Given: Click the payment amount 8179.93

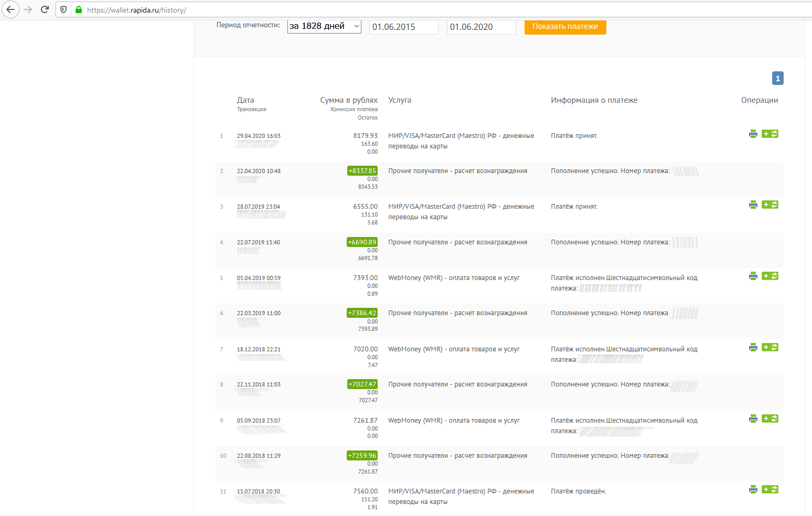Looking at the screenshot, I should 366,136.
